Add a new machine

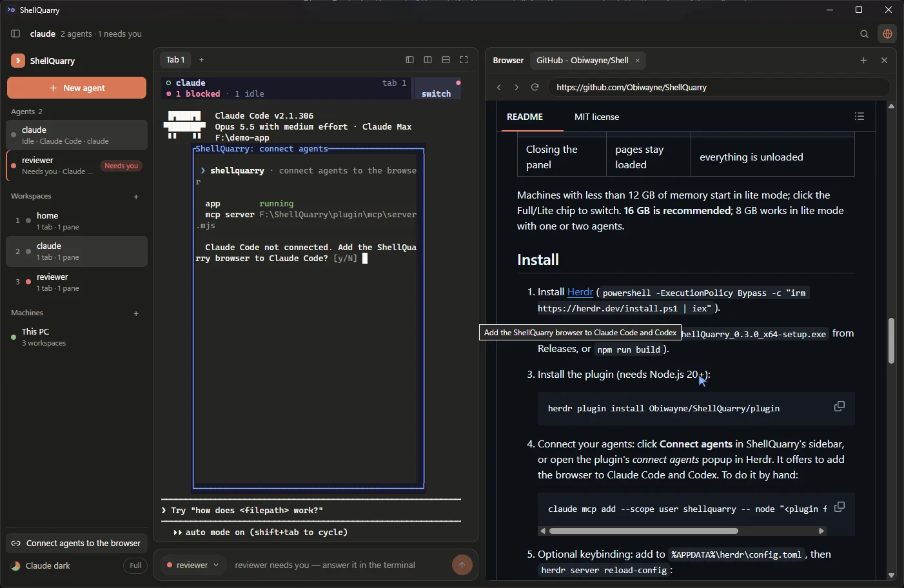[x=136, y=313]
